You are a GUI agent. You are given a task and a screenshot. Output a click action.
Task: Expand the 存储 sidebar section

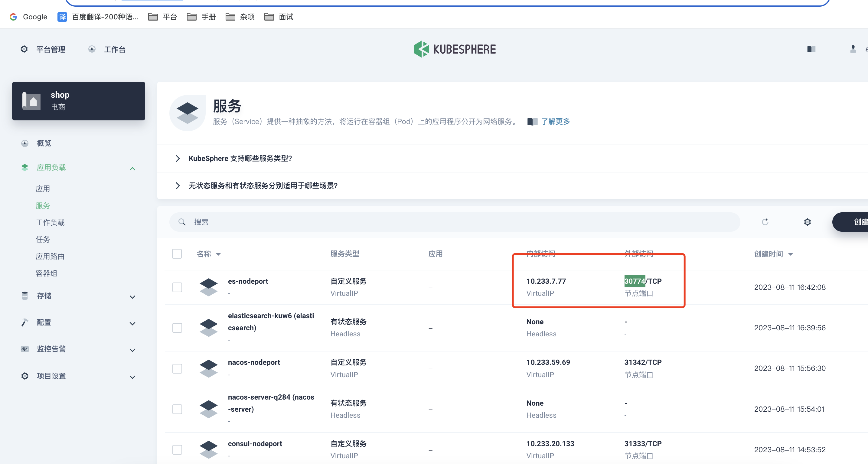click(x=132, y=297)
